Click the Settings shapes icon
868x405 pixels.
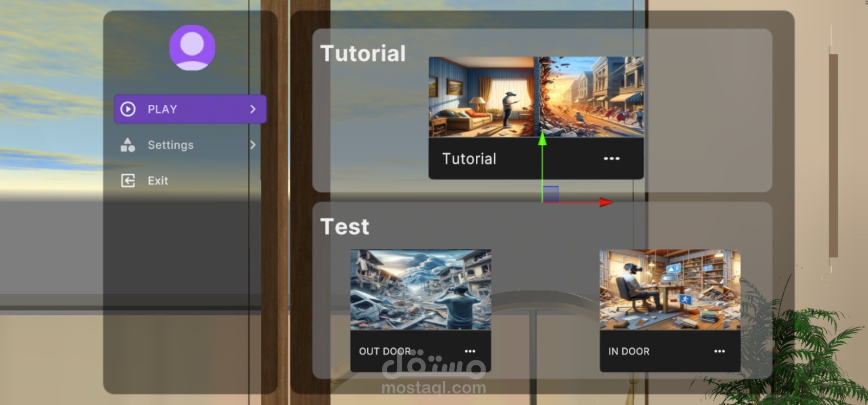pos(127,145)
